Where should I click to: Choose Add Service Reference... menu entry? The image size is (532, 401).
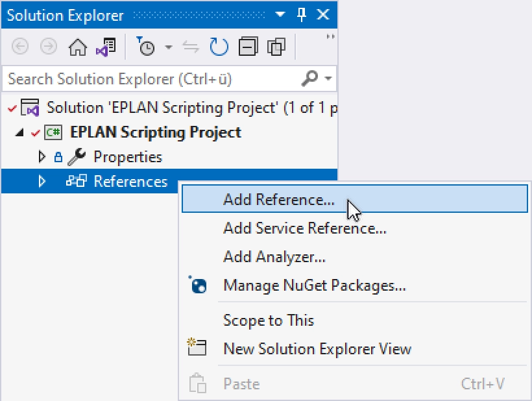click(355, 228)
